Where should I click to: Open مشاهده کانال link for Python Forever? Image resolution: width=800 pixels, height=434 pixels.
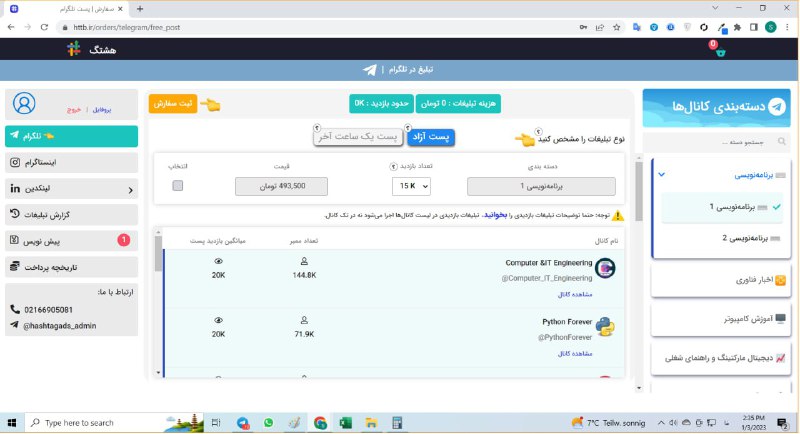(575, 353)
